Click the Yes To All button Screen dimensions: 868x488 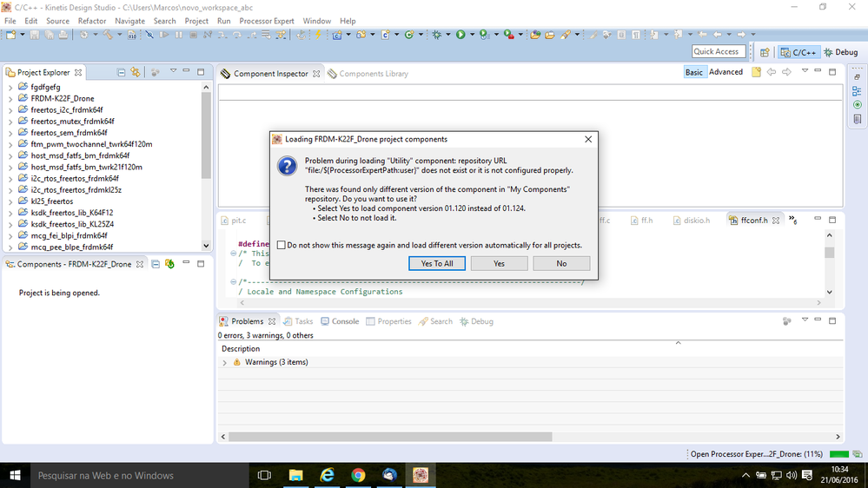[x=437, y=263]
